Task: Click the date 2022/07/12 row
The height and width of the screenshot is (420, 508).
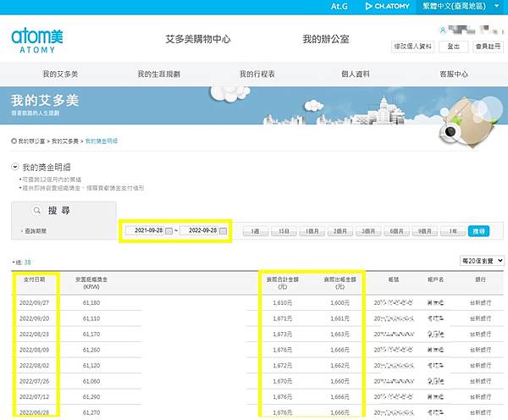Action: coord(35,397)
